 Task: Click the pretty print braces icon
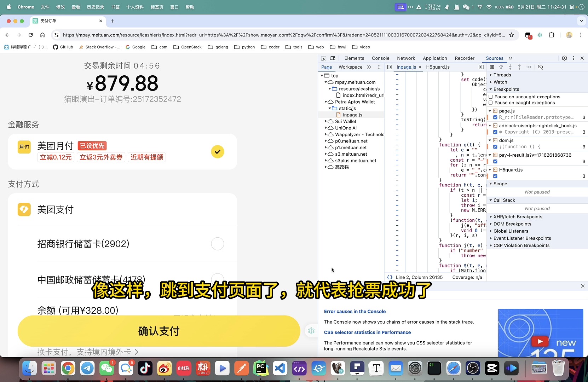390,277
